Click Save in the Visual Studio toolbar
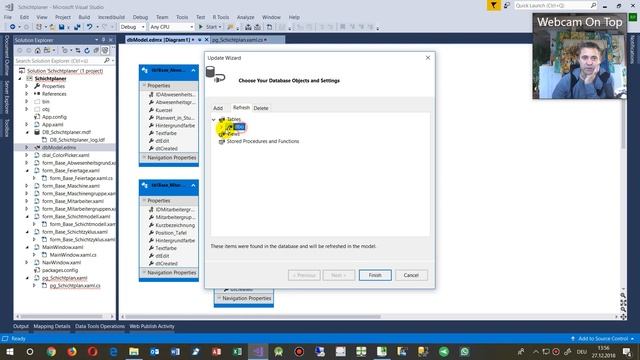The image size is (640, 360). 62,27
